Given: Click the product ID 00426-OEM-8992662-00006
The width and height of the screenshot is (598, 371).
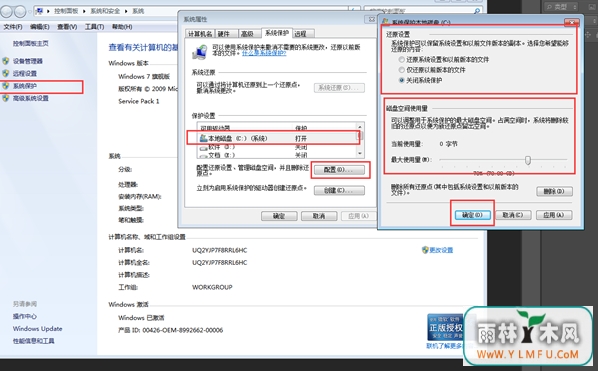Looking at the screenshot, I should (x=183, y=330).
